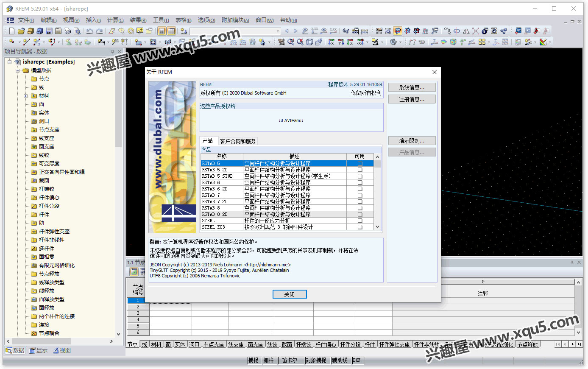
Task: Open the 文件 menu
Action: [26, 20]
